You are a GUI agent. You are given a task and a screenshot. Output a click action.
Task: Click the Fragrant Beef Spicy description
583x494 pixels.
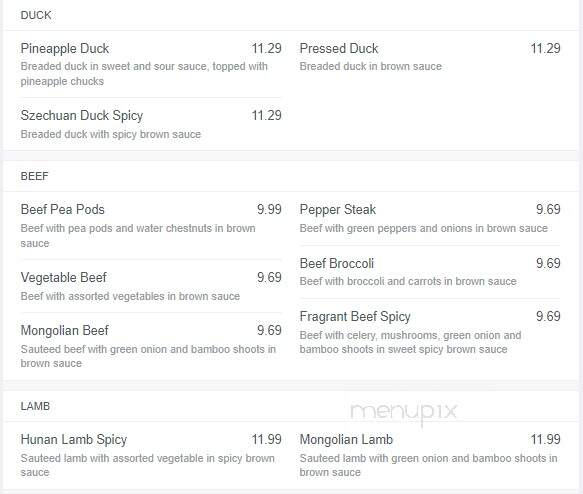click(x=410, y=342)
